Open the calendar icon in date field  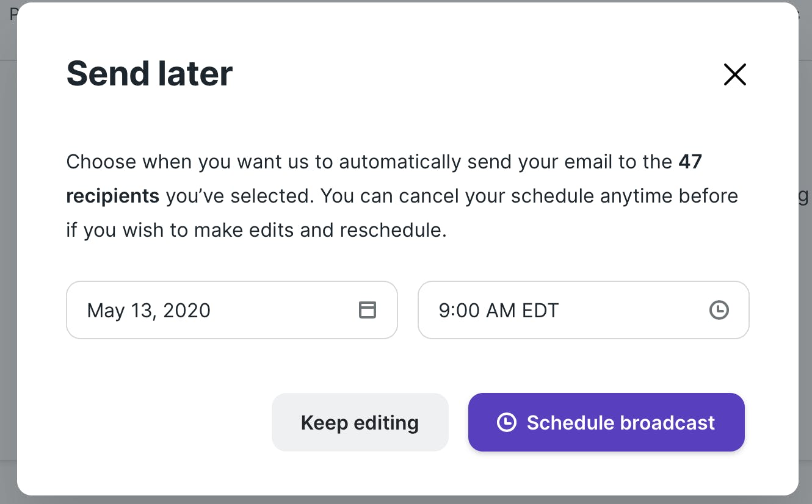(x=367, y=310)
